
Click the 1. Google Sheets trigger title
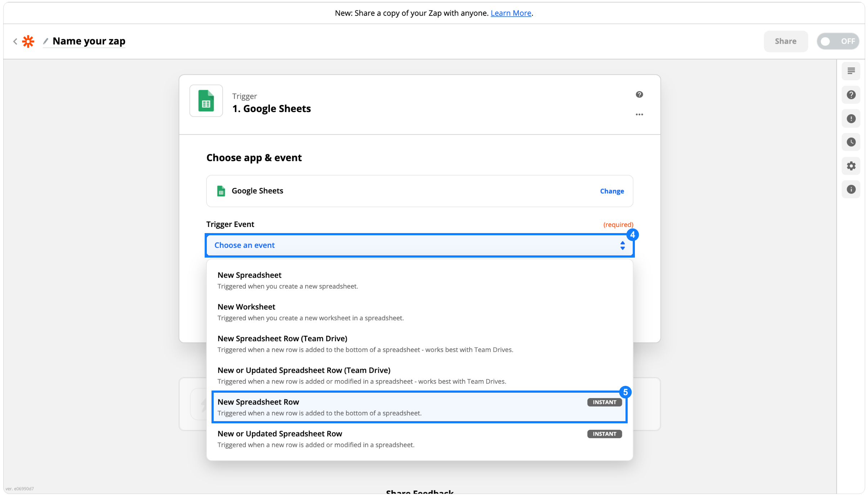coord(271,108)
